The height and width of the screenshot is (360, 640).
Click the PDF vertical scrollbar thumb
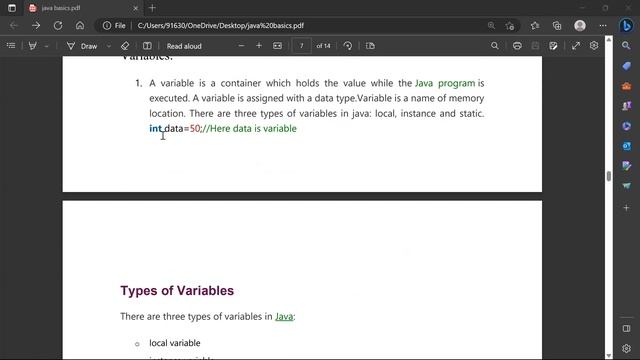[609, 176]
